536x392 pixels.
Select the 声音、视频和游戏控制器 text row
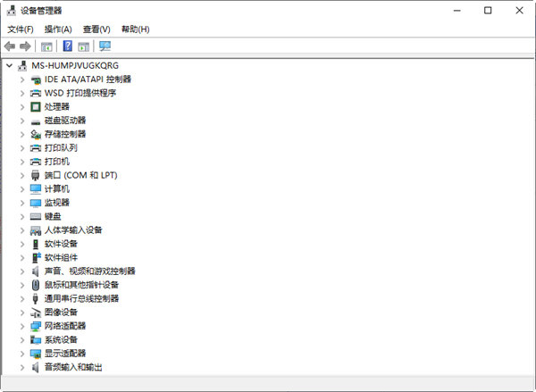[x=90, y=271]
